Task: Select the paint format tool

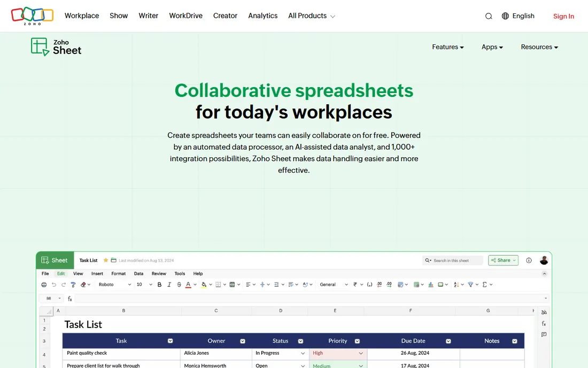Action: pos(73,285)
